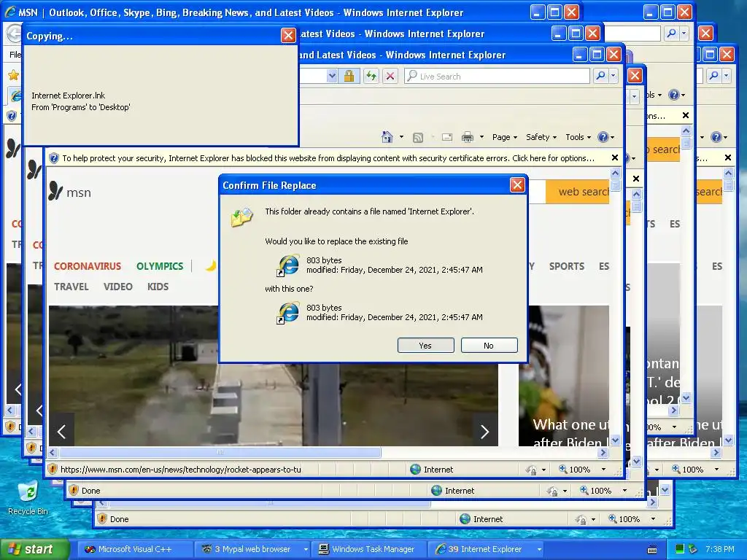Viewport: 747px width, 560px height.
Task: Open zoom level dropdown beside front window's Internet zone
Action: click(x=603, y=470)
